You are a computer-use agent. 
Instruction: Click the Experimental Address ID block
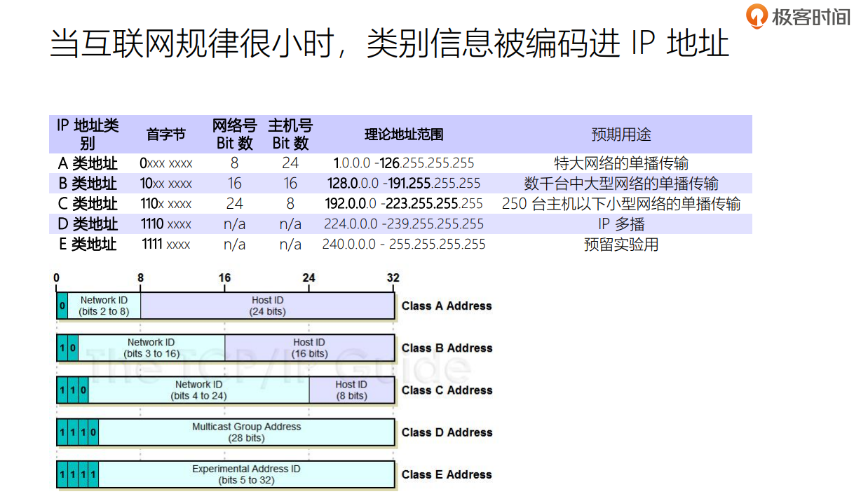[245, 474]
